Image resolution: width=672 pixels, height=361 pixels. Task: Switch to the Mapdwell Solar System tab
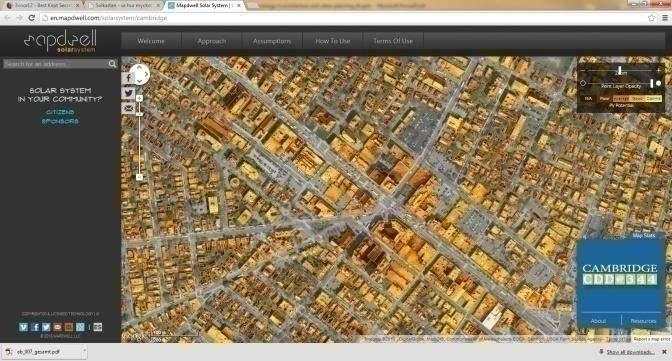(206, 6)
